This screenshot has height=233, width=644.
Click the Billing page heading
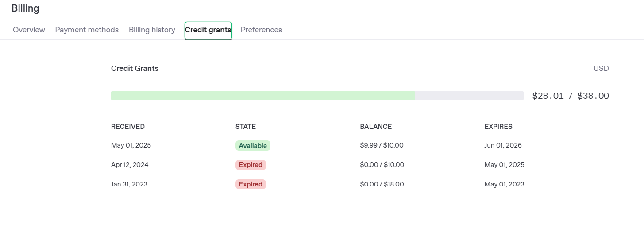click(x=25, y=8)
